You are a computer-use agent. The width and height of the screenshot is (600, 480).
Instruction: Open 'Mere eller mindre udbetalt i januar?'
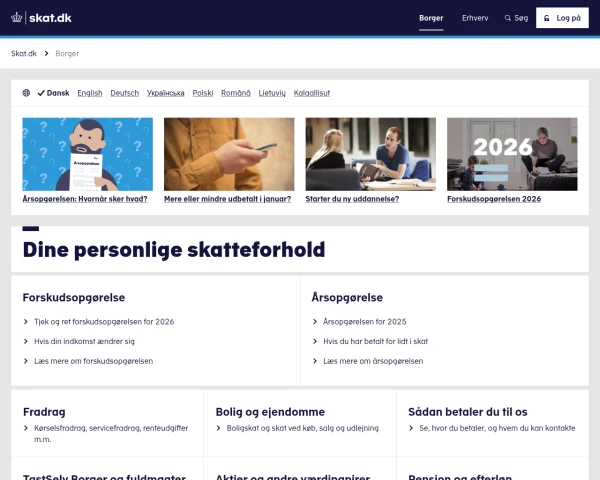(x=227, y=199)
